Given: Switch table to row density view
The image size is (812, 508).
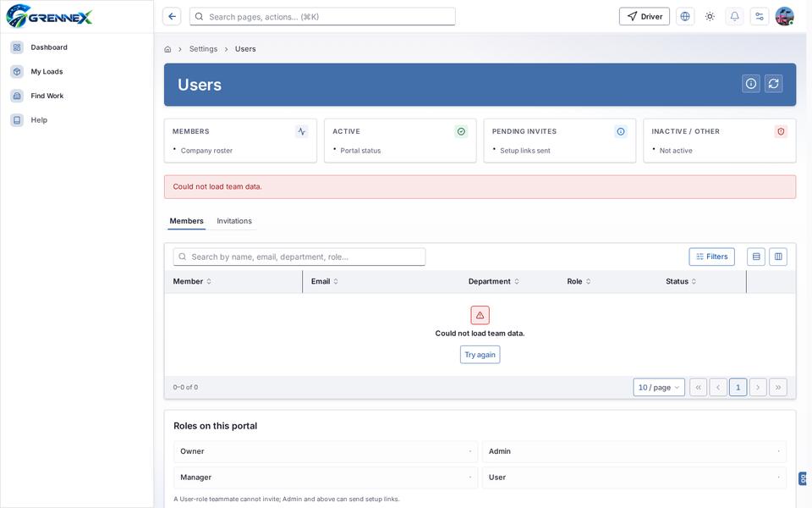Looking at the screenshot, I should pyautogui.click(x=756, y=257).
